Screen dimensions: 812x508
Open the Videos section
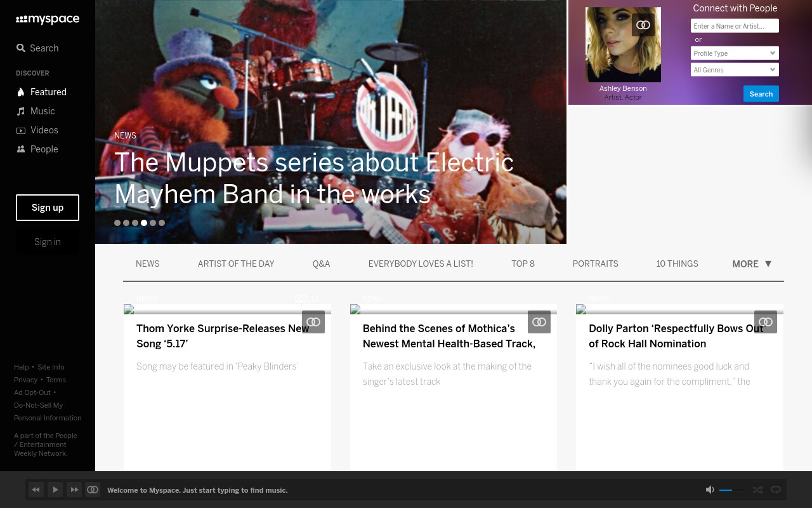pos(37,130)
